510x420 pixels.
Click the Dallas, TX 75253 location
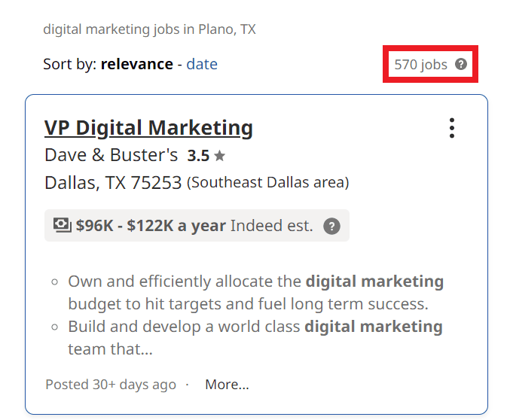[113, 183]
